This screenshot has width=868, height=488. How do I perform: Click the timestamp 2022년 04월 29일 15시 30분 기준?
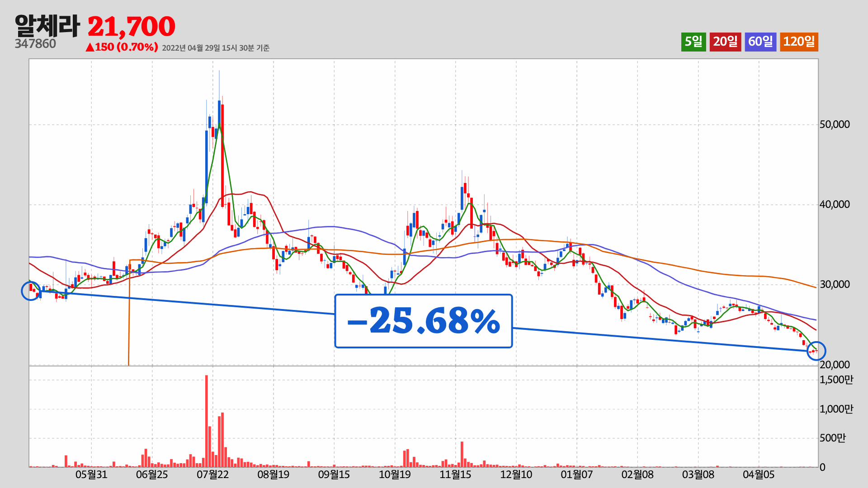216,48
